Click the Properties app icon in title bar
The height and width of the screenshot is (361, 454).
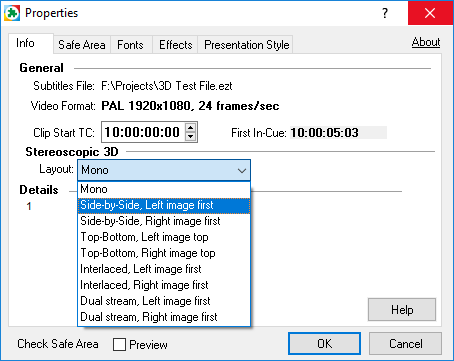point(12,13)
